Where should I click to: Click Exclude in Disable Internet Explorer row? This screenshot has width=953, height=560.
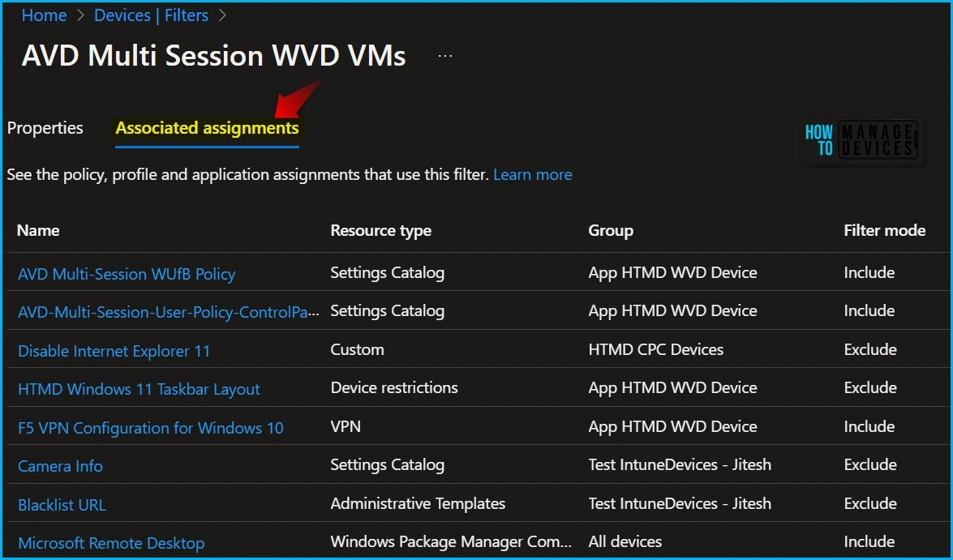click(x=870, y=350)
